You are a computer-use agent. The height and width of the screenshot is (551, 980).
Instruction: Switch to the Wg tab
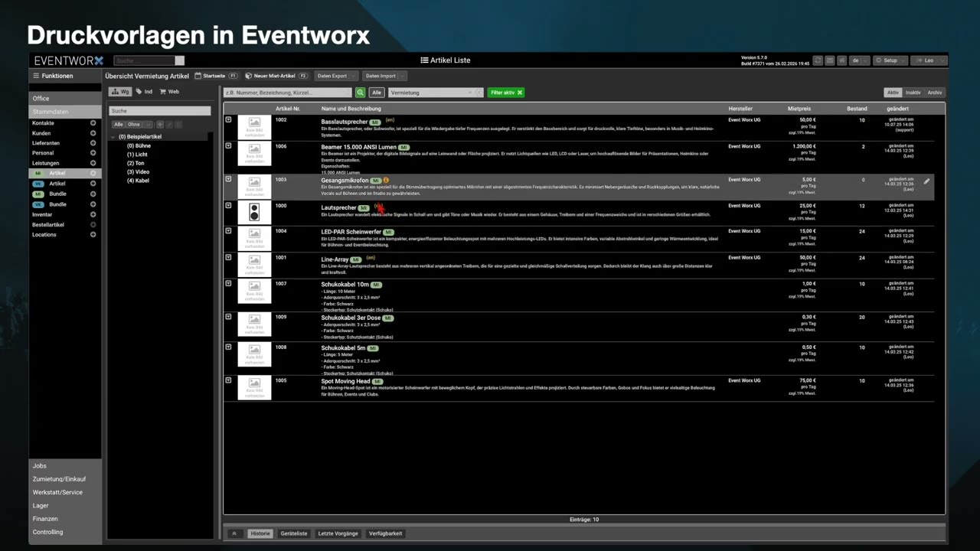tap(121, 92)
